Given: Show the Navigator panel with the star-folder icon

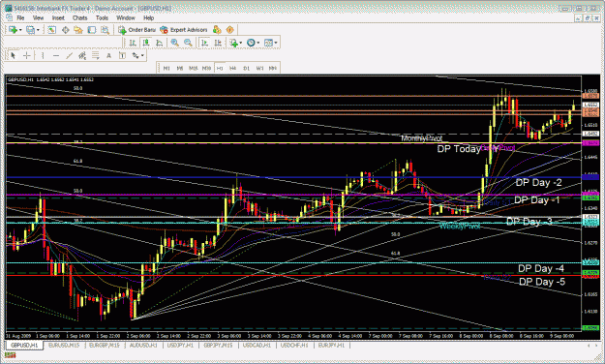Looking at the screenshot, I should pos(78,30).
